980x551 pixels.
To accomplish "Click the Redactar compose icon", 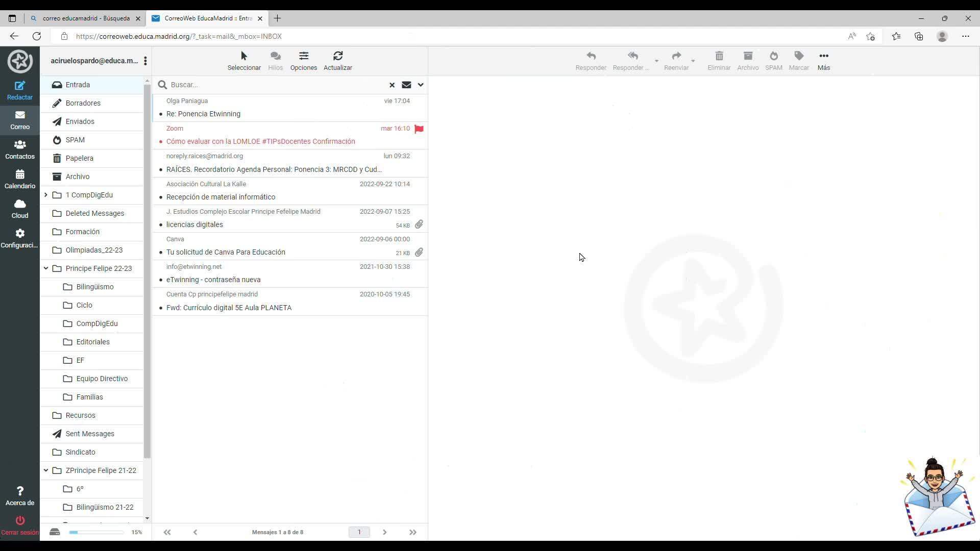I will click(x=20, y=86).
